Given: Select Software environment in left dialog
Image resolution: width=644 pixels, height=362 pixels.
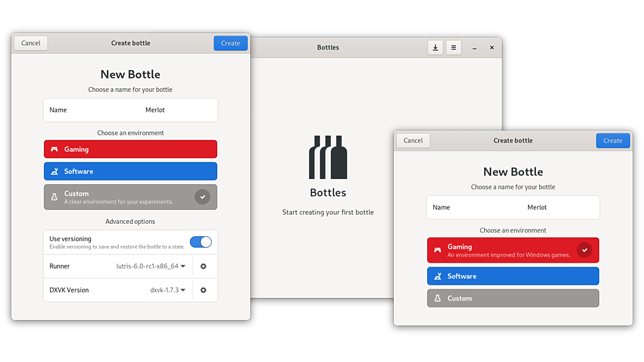Looking at the screenshot, I should (131, 171).
